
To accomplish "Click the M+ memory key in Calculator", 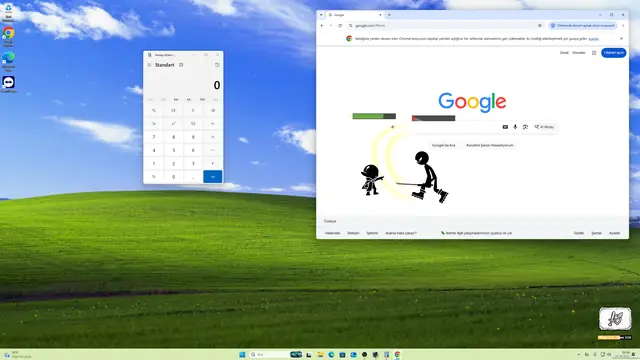I will pyautogui.click(x=176, y=100).
